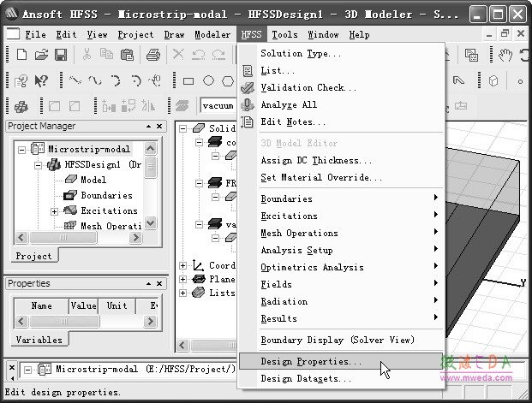
Task: Choose Solution Type menu entry
Action: pos(341,54)
